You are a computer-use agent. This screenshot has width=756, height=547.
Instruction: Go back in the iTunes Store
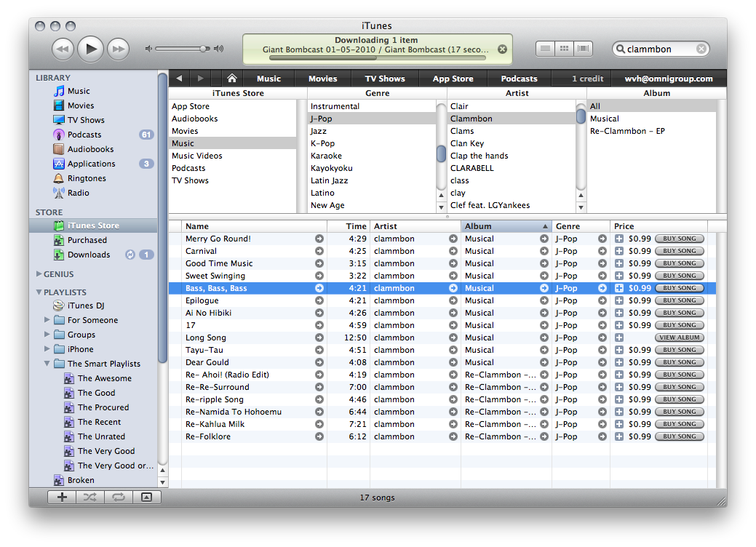(x=179, y=78)
